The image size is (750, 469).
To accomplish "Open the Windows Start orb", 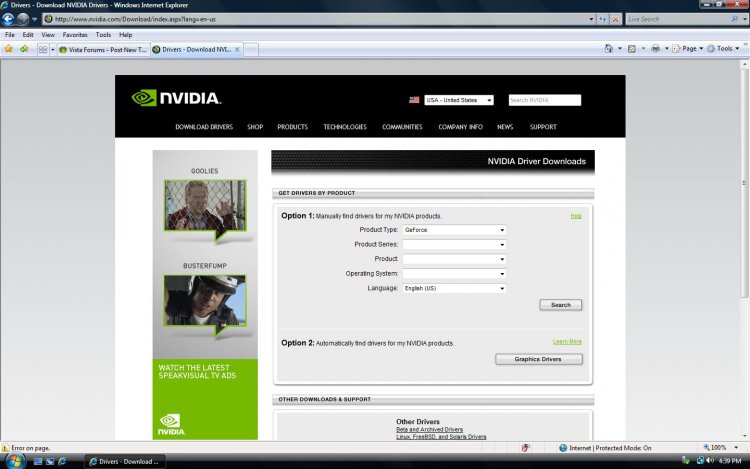I will click(x=15, y=461).
